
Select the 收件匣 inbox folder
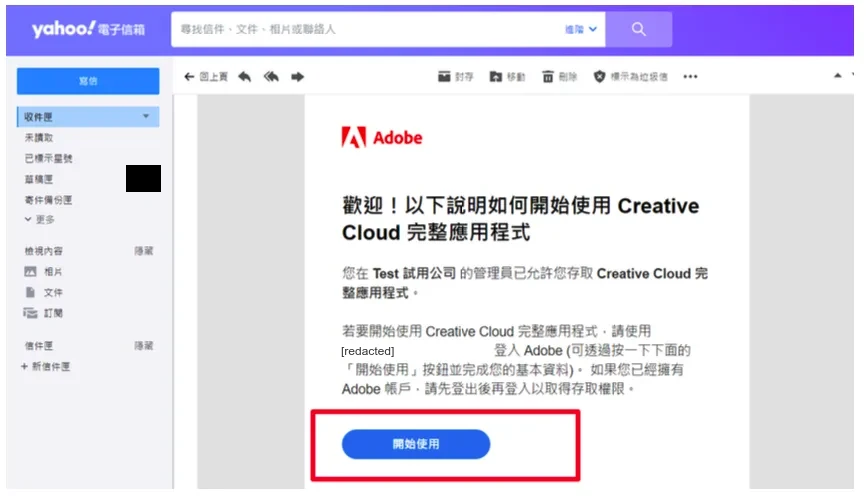(88, 117)
